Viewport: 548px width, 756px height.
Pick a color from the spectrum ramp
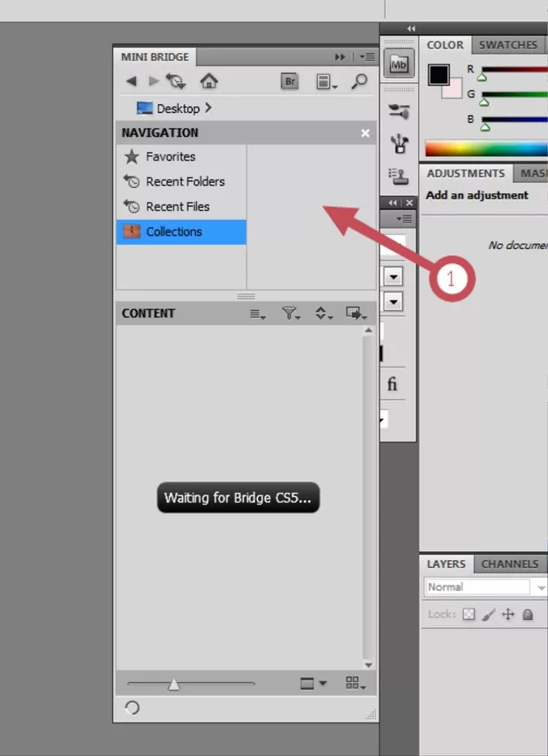pyautogui.click(x=486, y=148)
